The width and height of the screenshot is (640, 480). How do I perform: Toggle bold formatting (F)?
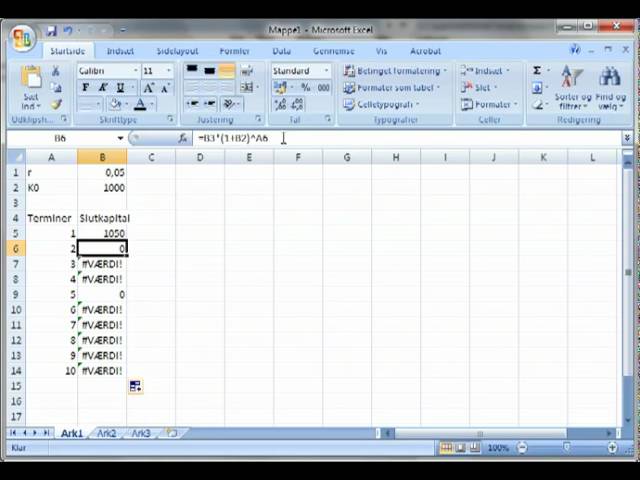click(85, 87)
